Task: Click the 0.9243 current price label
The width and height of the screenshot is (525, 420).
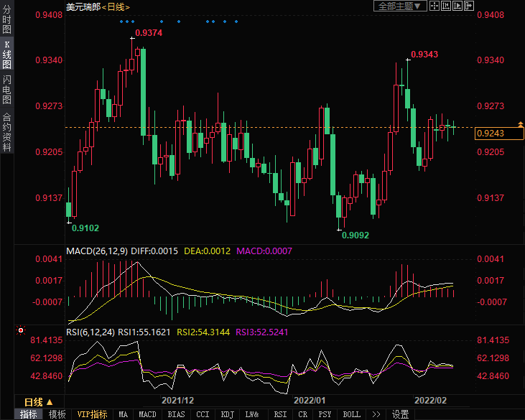Action: pos(491,134)
